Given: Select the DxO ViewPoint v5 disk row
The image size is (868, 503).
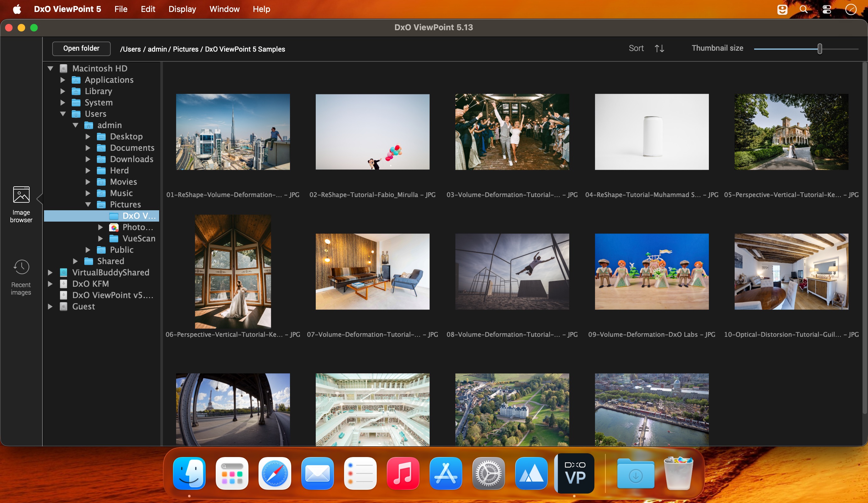Looking at the screenshot, I should point(102,295).
